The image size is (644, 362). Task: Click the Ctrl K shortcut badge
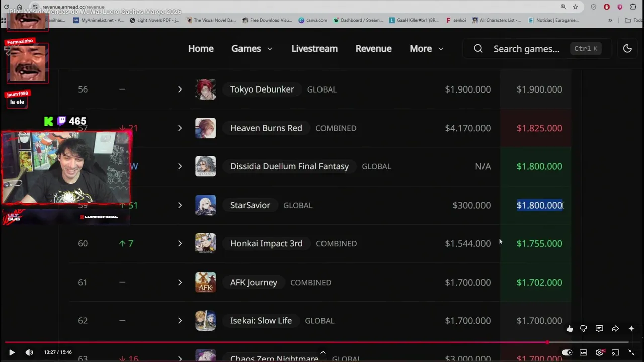coord(586,49)
